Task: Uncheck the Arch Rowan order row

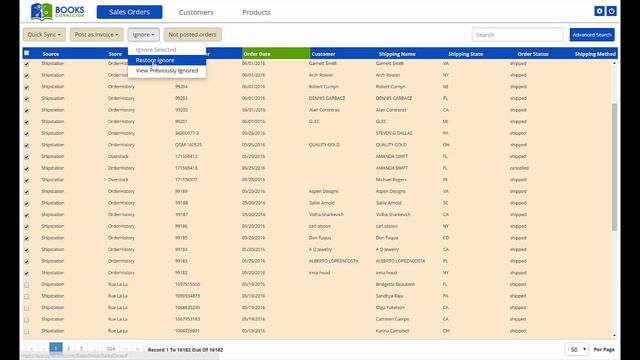Action: tap(27, 76)
